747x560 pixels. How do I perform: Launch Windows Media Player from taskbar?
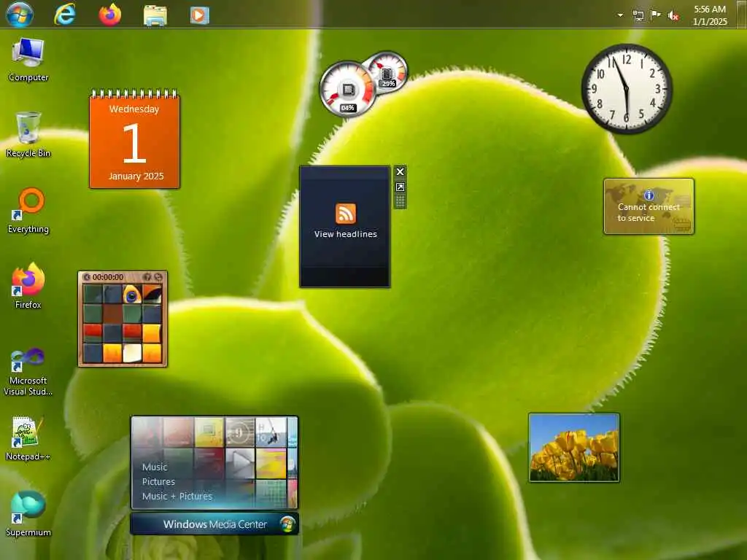pos(199,15)
